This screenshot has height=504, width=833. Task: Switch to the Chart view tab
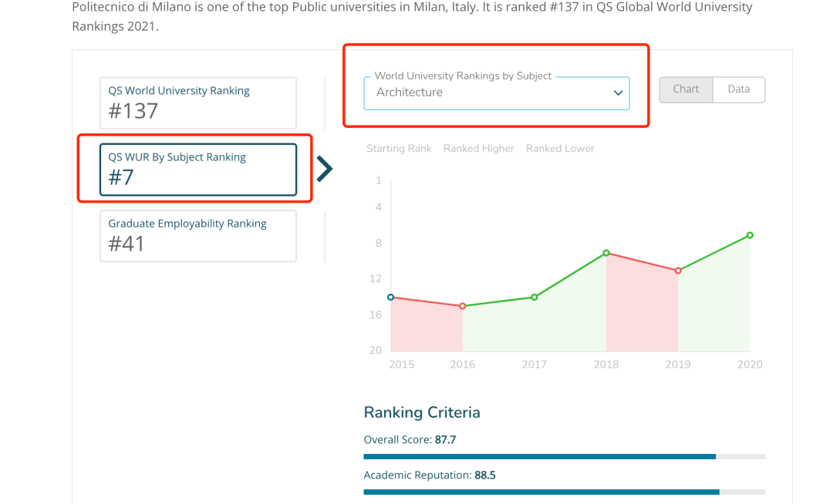[686, 89]
